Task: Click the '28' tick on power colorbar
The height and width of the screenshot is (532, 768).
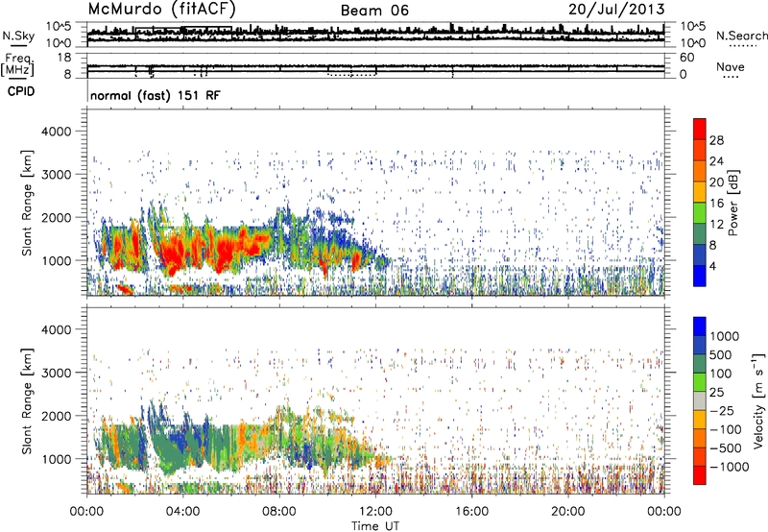Action: (716, 140)
